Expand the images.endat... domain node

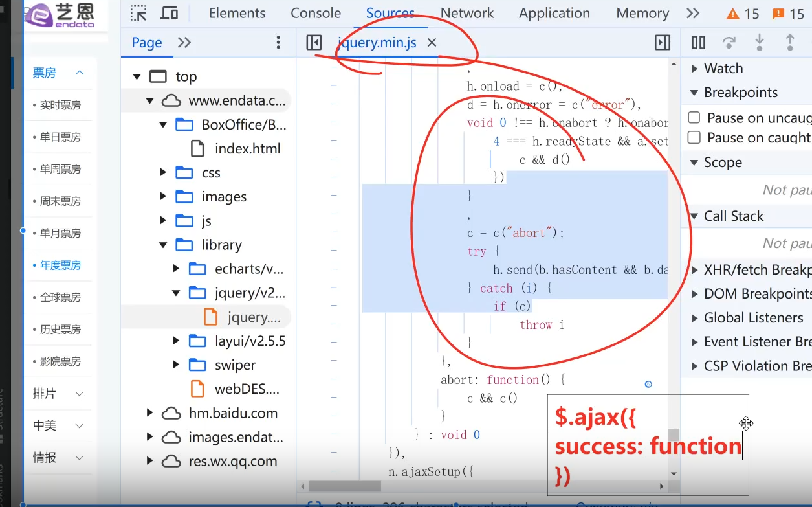click(150, 437)
